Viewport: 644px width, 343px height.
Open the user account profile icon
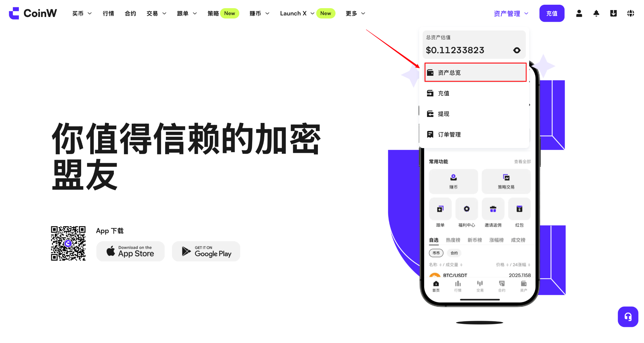coord(579,13)
